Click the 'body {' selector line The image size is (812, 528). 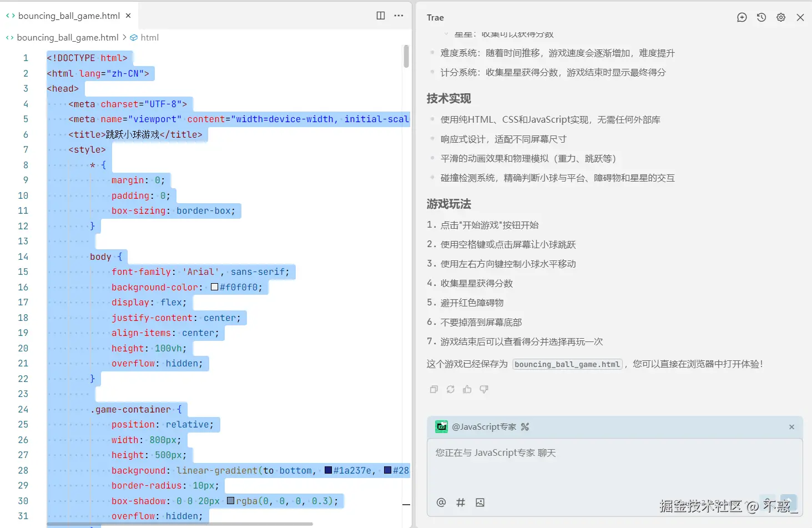pos(106,257)
